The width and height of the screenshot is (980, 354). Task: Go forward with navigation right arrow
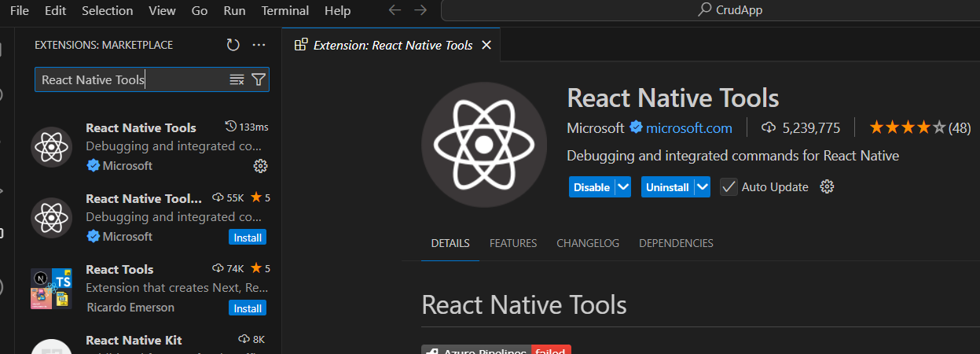pos(420,10)
